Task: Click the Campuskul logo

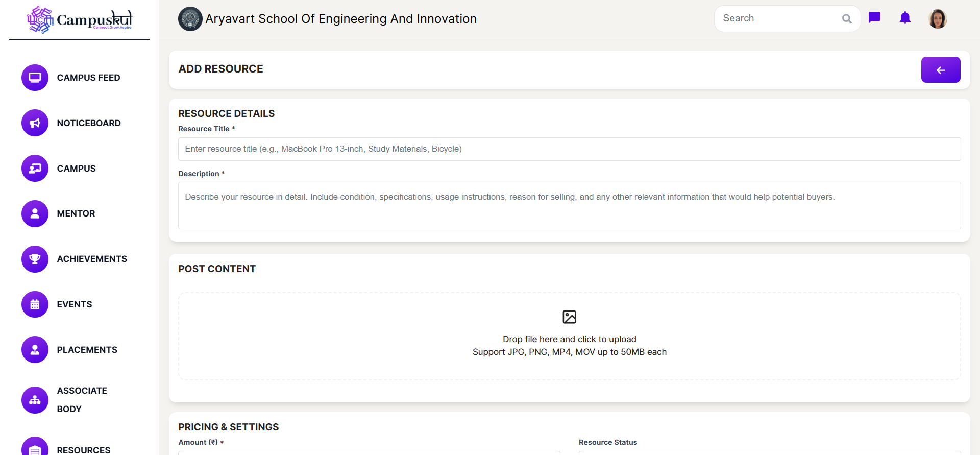Action: 80,20
